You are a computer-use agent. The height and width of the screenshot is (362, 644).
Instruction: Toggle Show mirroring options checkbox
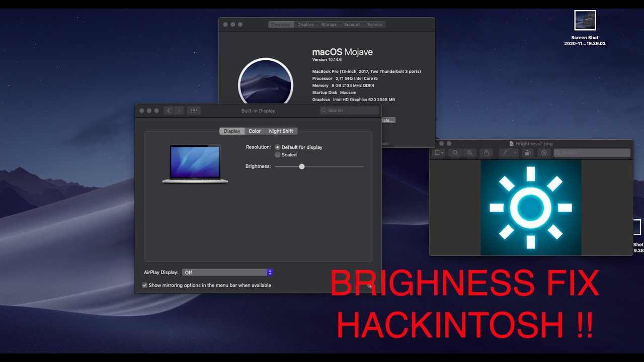(145, 285)
